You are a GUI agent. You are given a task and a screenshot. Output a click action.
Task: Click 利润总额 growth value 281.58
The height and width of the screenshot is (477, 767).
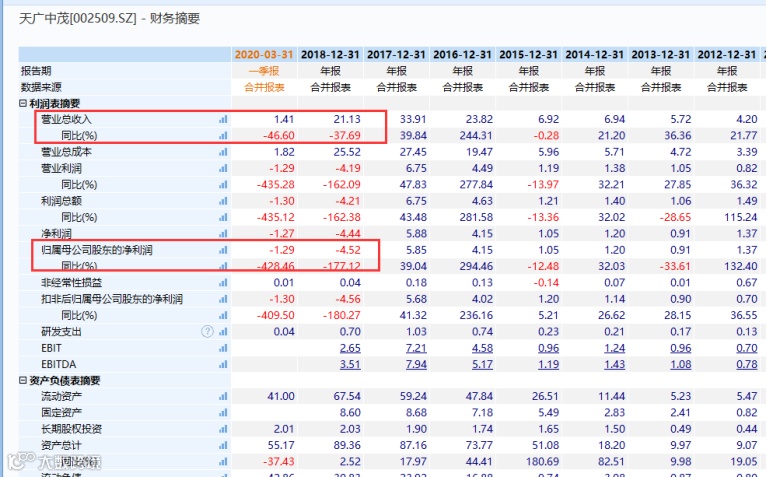[x=476, y=217]
